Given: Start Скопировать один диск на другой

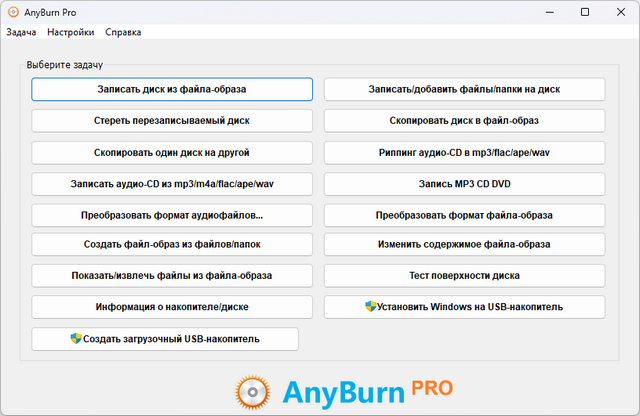Looking at the screenshot, I should pyautogui.click(x=172, y=153).
